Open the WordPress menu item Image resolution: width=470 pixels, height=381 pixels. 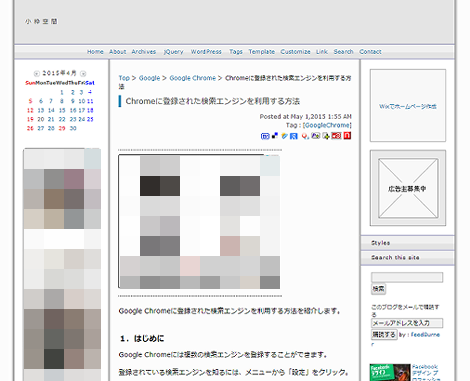point(206,52)
